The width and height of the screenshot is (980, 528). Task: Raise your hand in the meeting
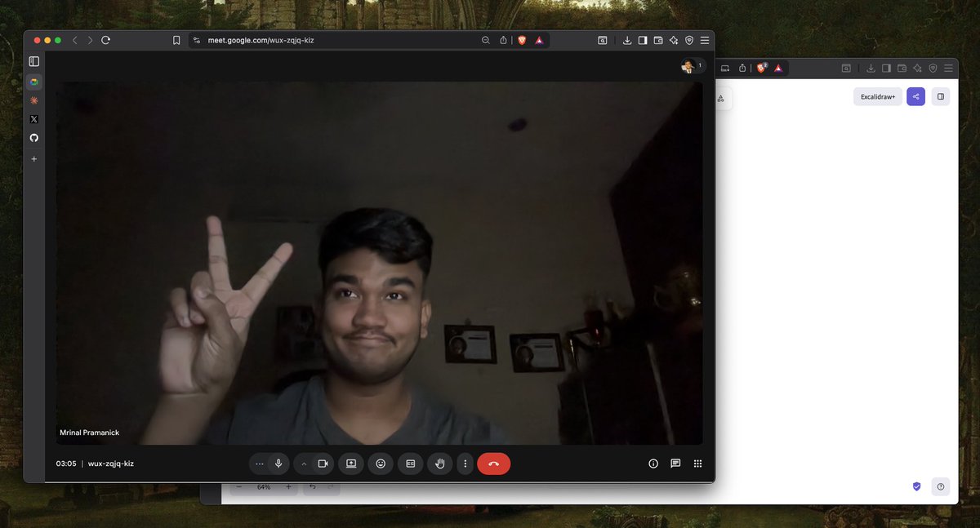(x=440, y=464)
